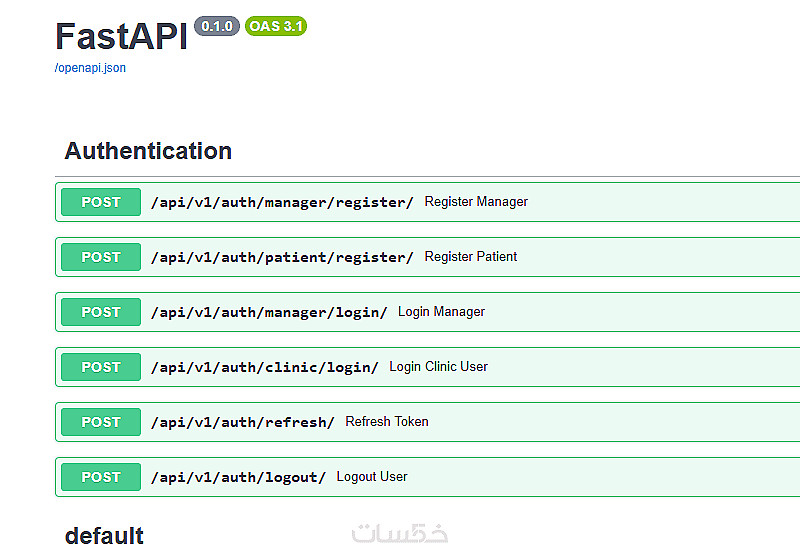Click the FastAPI title heading
Image resolution: width=800 pixels, height=554 pixels.
(x=121, y=36)
